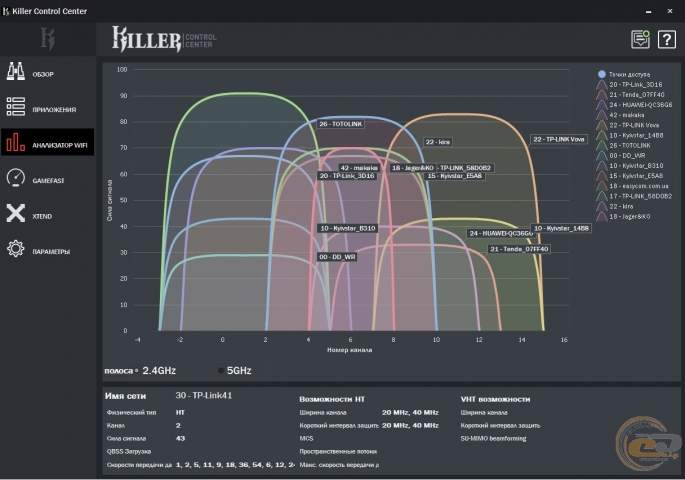Select chart label 20 - TP-Link_3D16
The width and height of the screenshot is (685, 480).
(x=347, y=176)
